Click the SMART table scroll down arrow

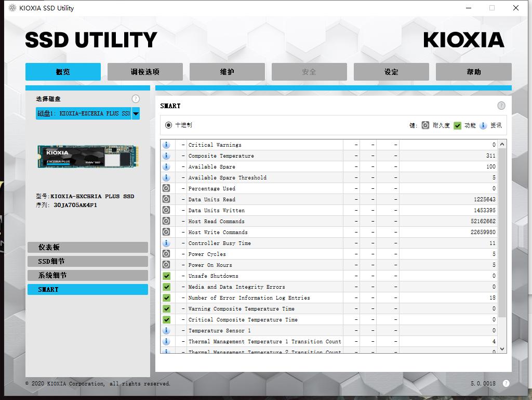[502, 349]
